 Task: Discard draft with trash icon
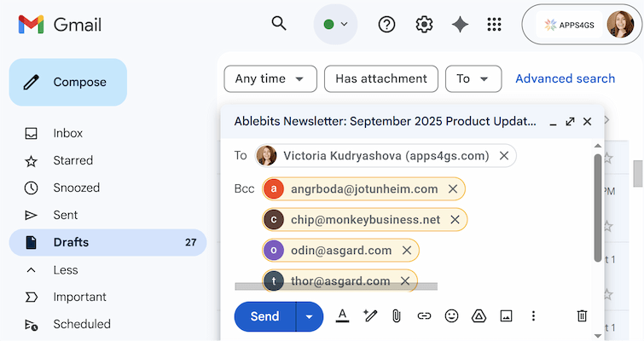coord(582,315)
